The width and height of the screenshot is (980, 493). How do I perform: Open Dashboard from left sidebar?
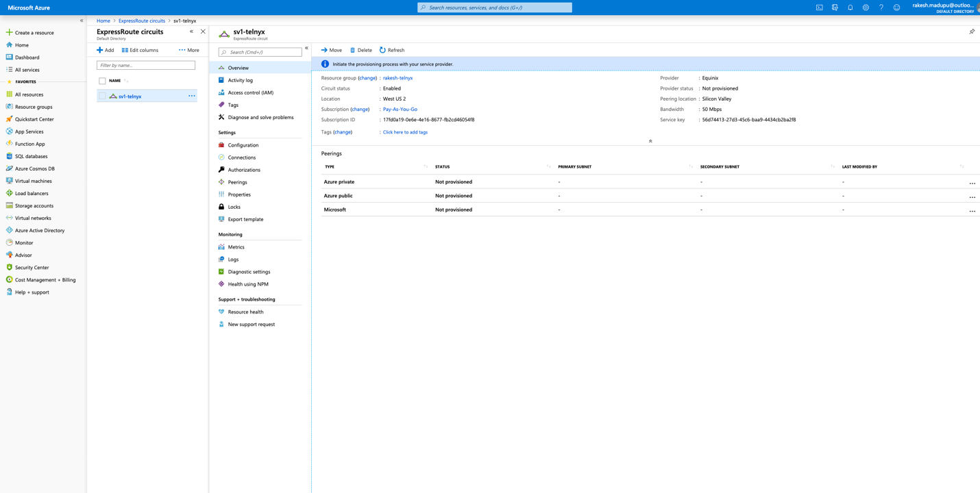click(27, 58)
